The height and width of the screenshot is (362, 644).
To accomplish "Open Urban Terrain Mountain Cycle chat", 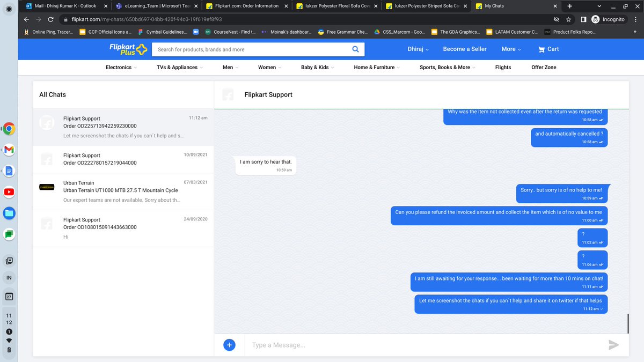I will click(123, 191).
